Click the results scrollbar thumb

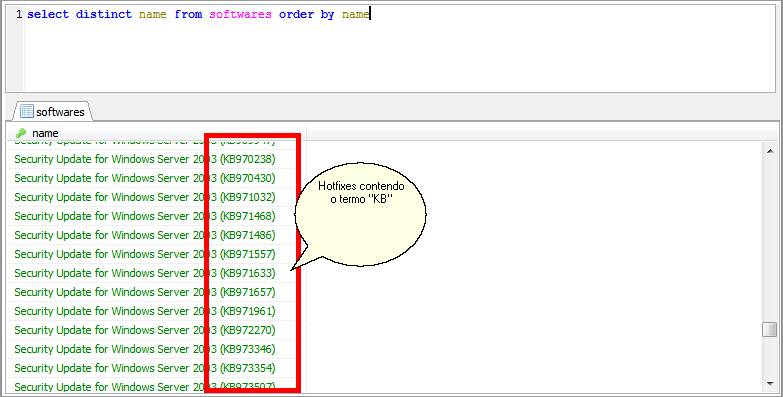pyautogui.click(x=769, y=330)
